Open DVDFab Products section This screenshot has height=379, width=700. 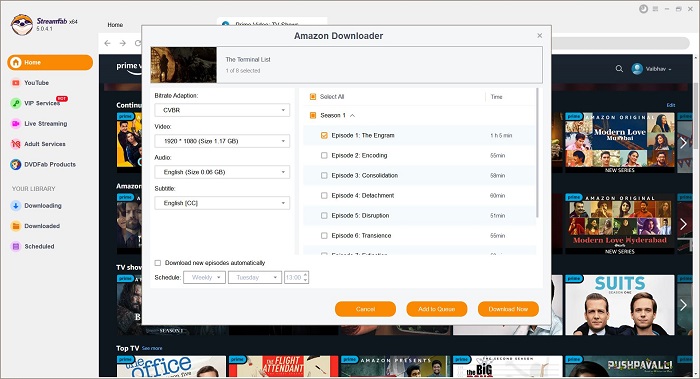(x=50, y=164)
